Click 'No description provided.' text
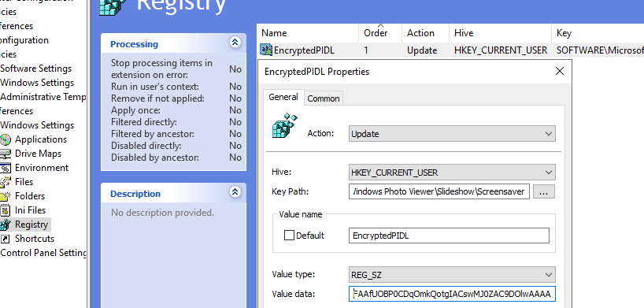Screen dimensions: 644x308 [x=162, y=213]
